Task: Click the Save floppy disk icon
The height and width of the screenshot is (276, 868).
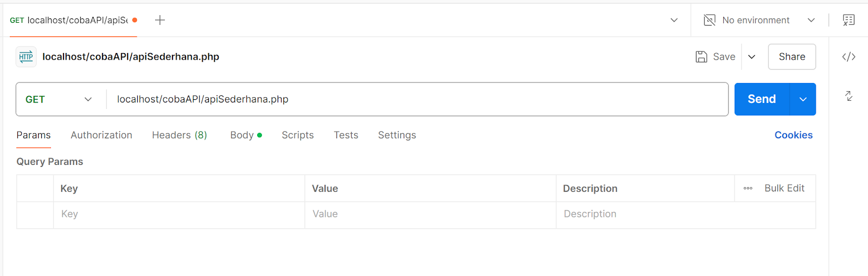Action: (x=701, y=57)
